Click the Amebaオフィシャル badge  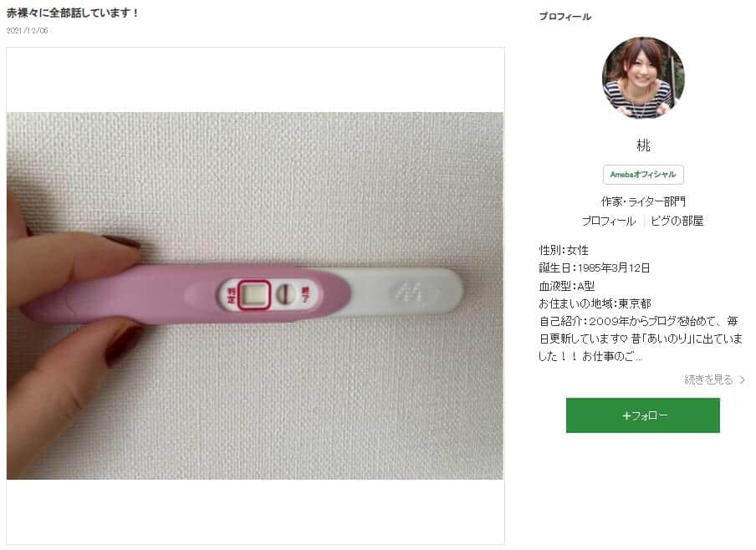[642, 175]
